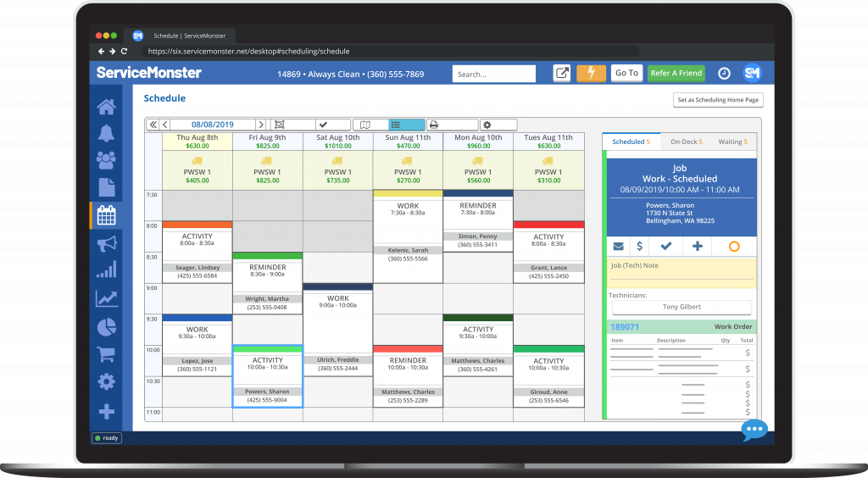Open the shopping cart icon in sidebar
This screenshot has width=868, height=478.
(106, 354)
